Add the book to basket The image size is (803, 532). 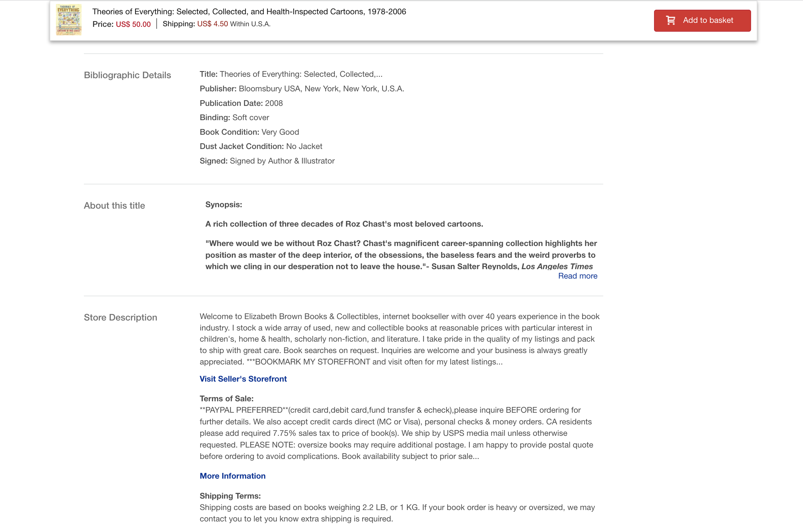tap(707, 20)
